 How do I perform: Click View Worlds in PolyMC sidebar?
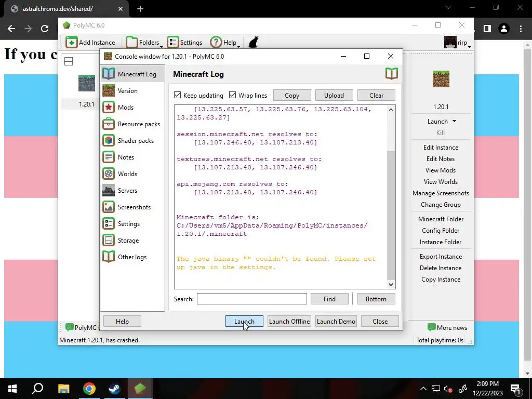point(441,182)
